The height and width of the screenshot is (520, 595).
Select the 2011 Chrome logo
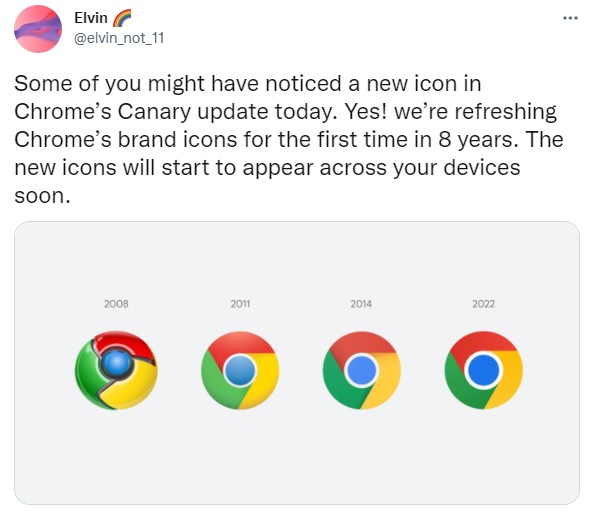[240, 370]
